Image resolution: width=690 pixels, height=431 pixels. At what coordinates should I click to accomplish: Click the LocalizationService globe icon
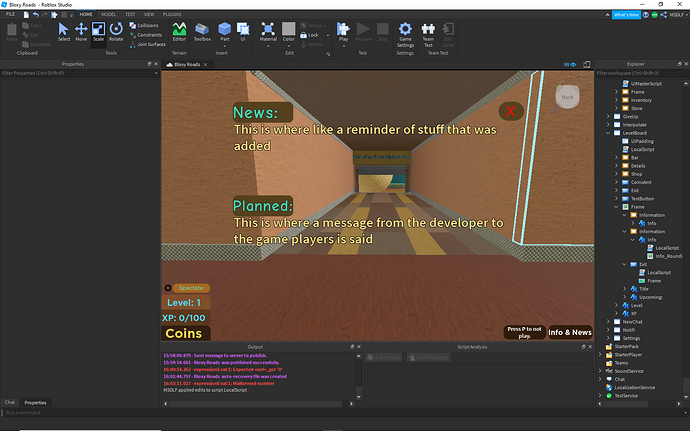(x=609, y=387)
